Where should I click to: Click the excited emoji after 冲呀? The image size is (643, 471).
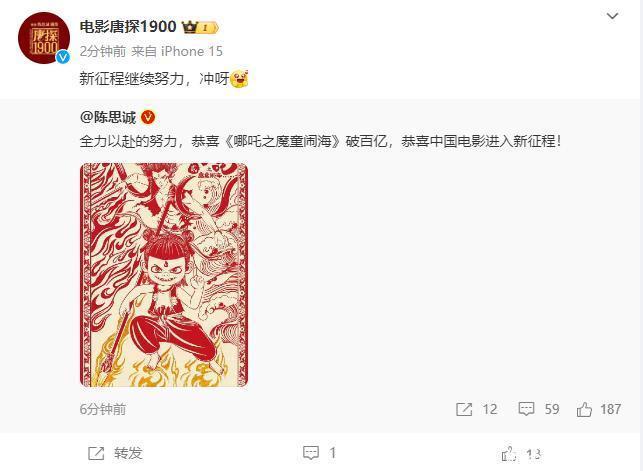click(239, 79)
